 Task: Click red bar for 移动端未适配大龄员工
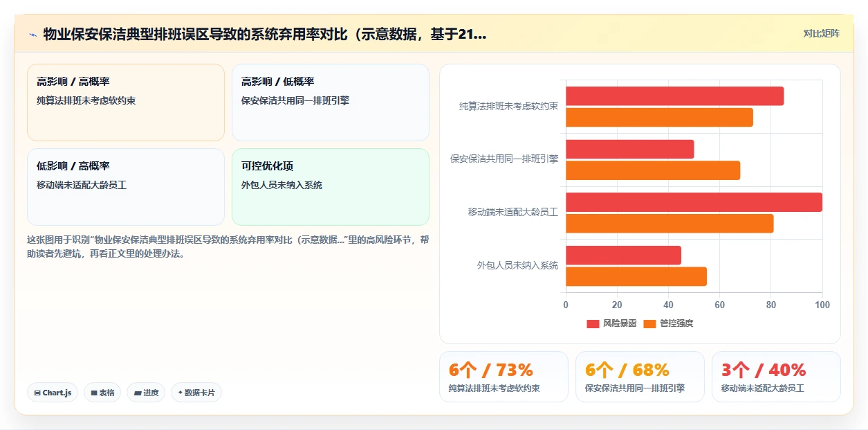tap(694, 202)
